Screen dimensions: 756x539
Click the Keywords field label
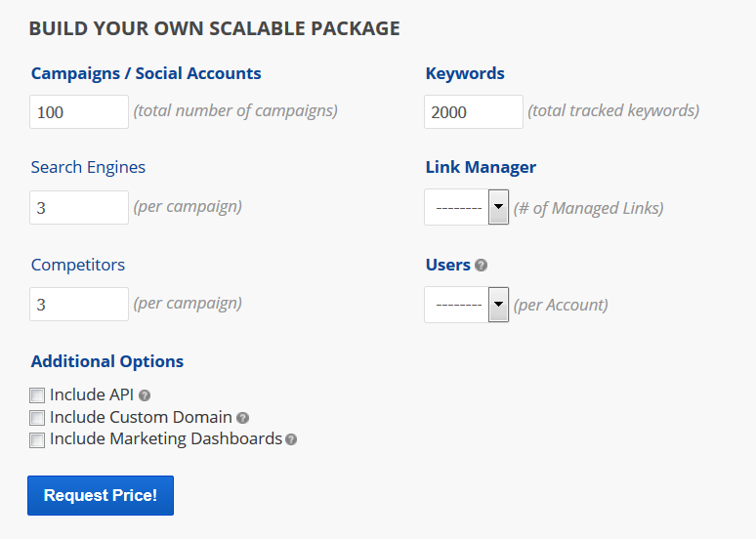tap(465, 73)
